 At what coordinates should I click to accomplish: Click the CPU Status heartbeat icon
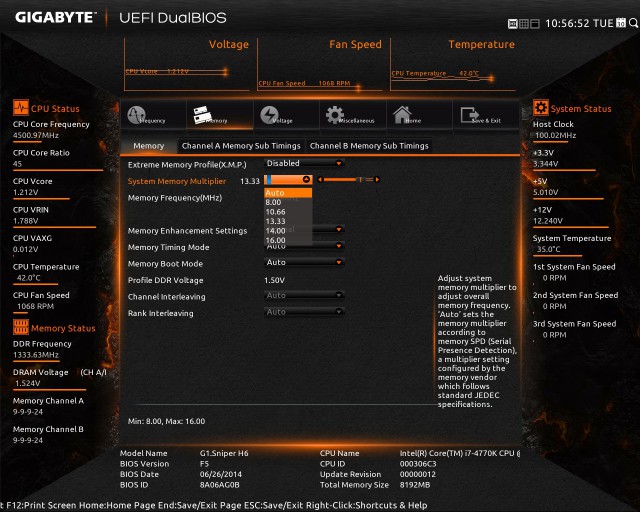tap(21, 108)
